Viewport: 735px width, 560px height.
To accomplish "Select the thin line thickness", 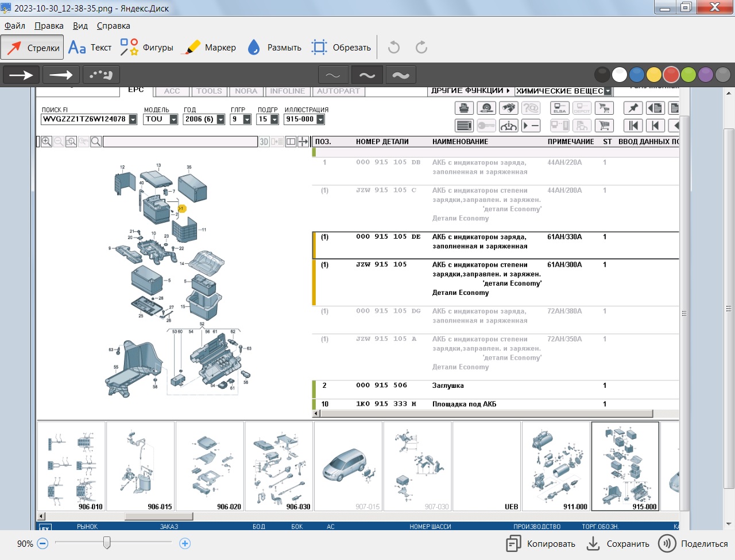I will (333, 75).
